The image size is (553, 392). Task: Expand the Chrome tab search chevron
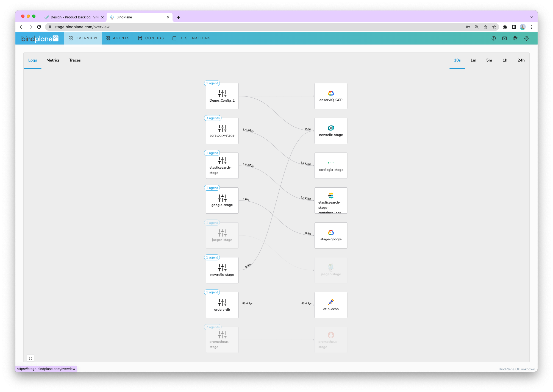531,17
